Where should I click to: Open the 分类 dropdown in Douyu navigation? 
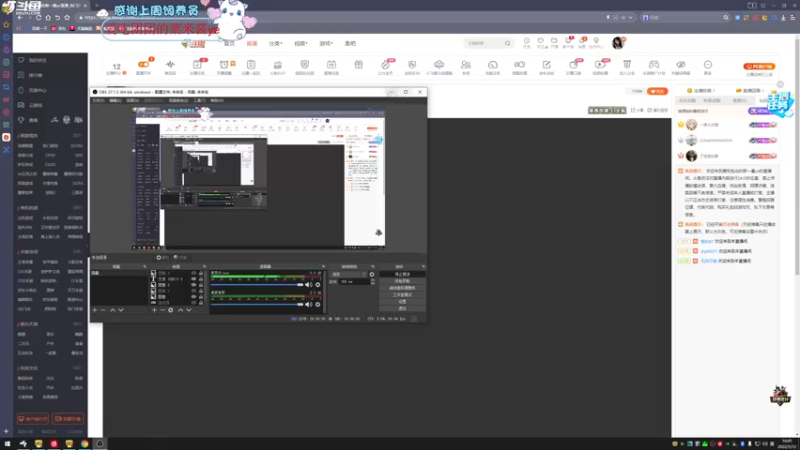point(276,44)
